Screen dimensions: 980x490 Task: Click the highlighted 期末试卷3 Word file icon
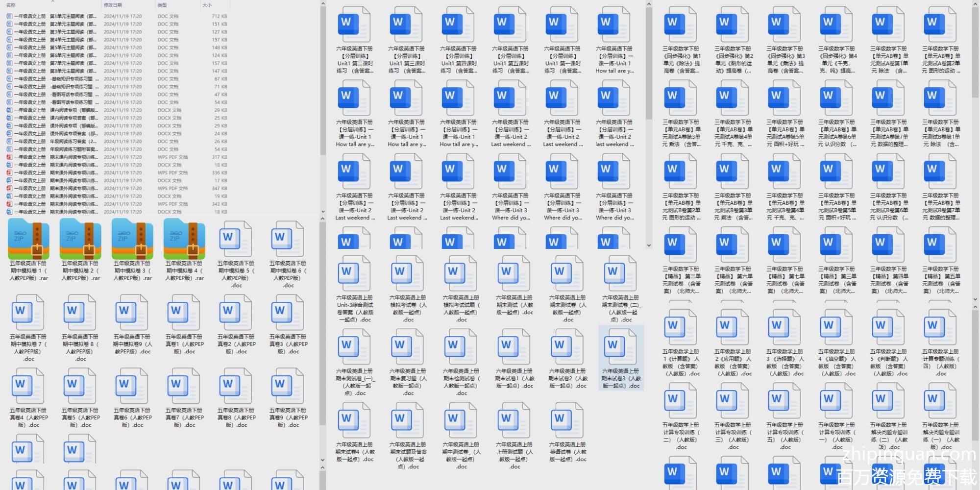(621, 347)
